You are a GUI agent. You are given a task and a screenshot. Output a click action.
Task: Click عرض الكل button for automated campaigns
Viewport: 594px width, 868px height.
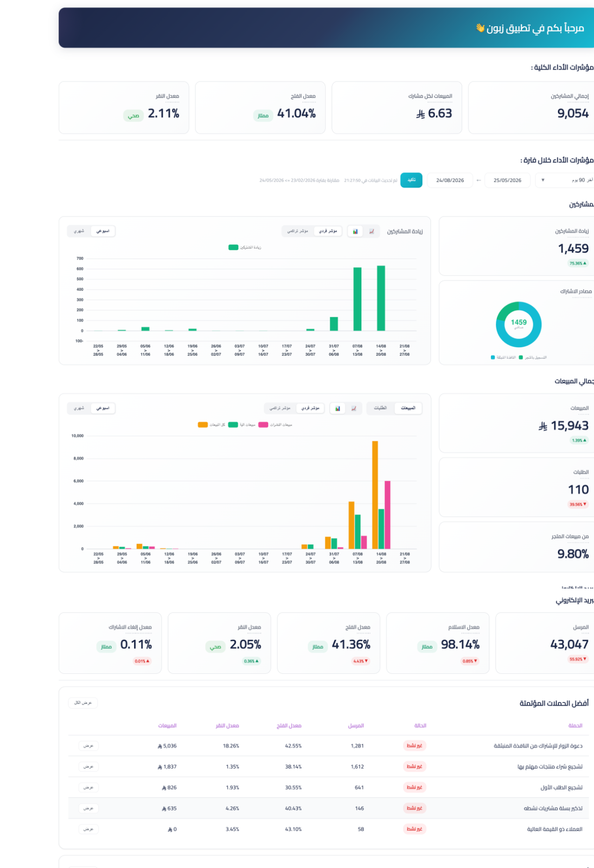point(83,703)
